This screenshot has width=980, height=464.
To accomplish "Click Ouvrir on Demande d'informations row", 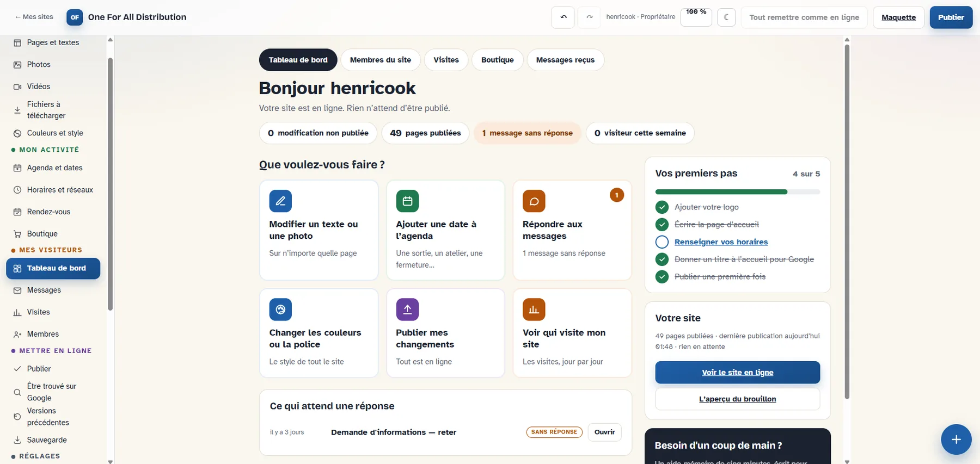I will [604, 432].
